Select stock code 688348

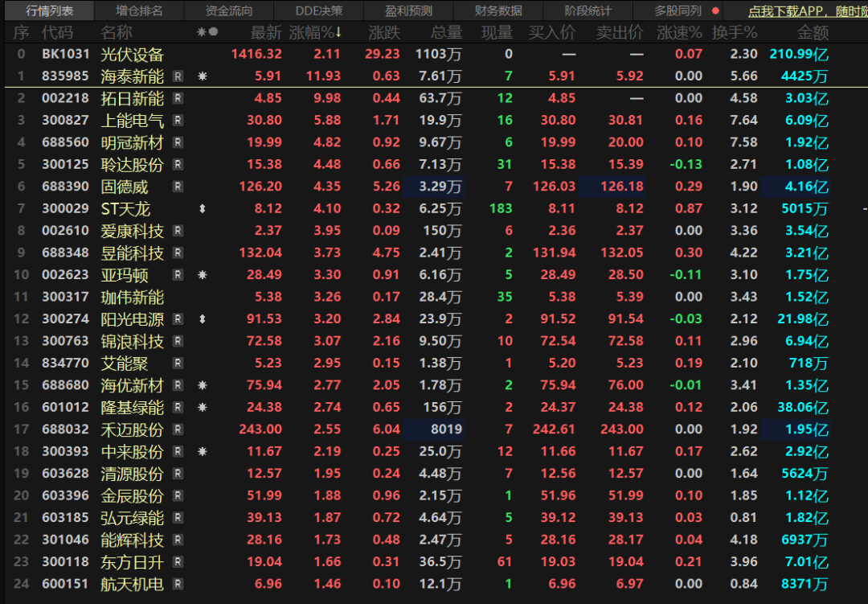tap(65, 253)
